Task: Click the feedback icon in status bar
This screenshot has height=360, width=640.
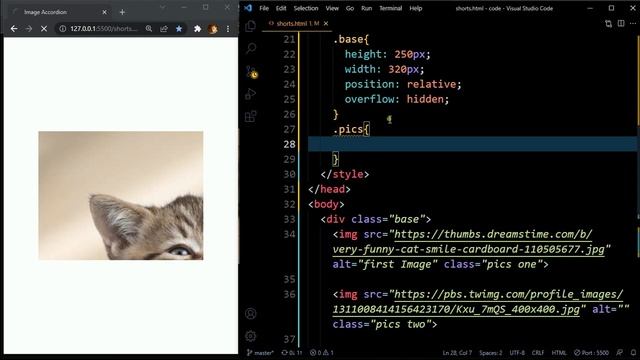Action: (620, 353)
